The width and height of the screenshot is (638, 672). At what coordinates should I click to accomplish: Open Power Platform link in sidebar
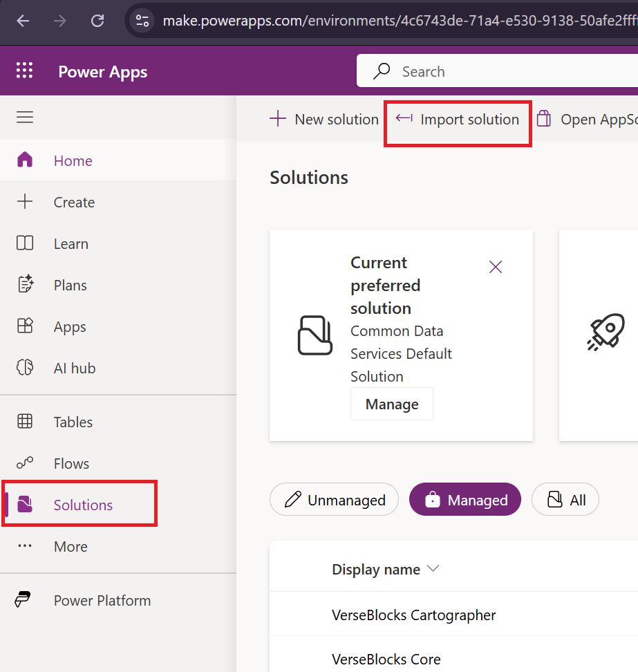click(118, 600)
